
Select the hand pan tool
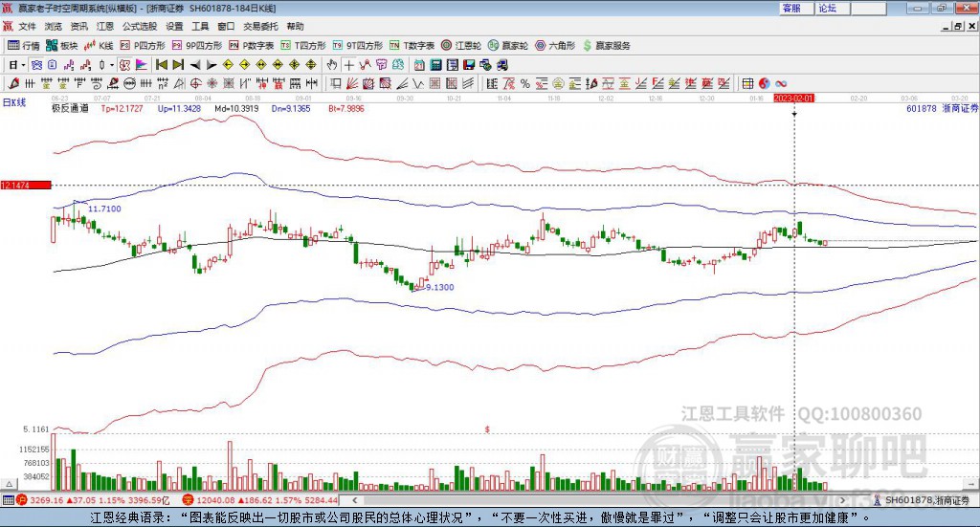point(332,65)
